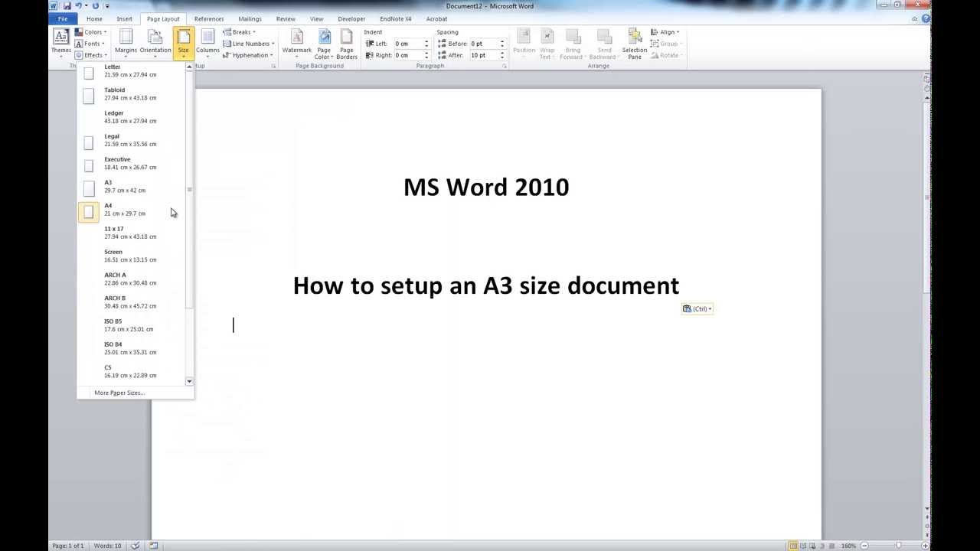Select the A4 paper size
The height and width of the screenshot is (551, 980).
[132, 210]
